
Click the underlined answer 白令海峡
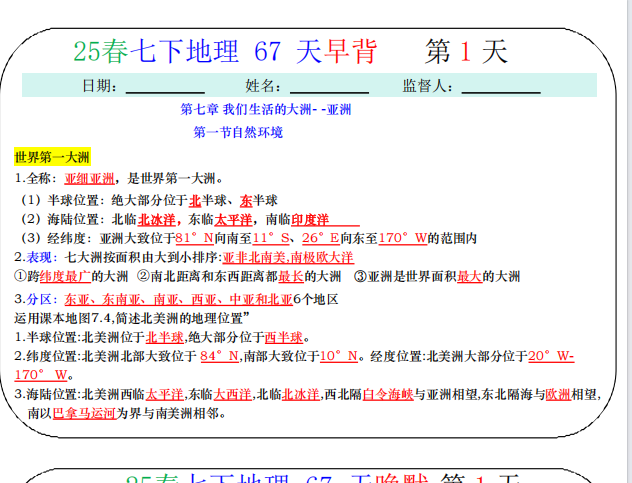(x=387, y=394)
